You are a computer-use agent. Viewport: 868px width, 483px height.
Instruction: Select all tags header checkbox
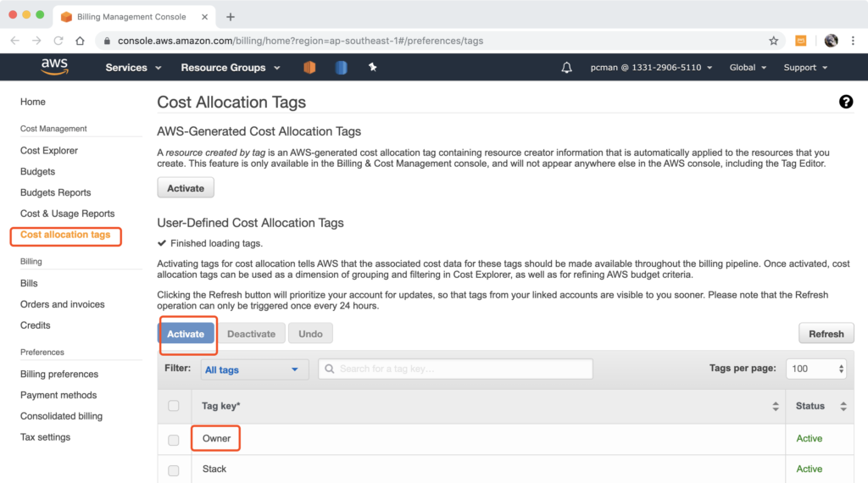(x=173, y=406)
